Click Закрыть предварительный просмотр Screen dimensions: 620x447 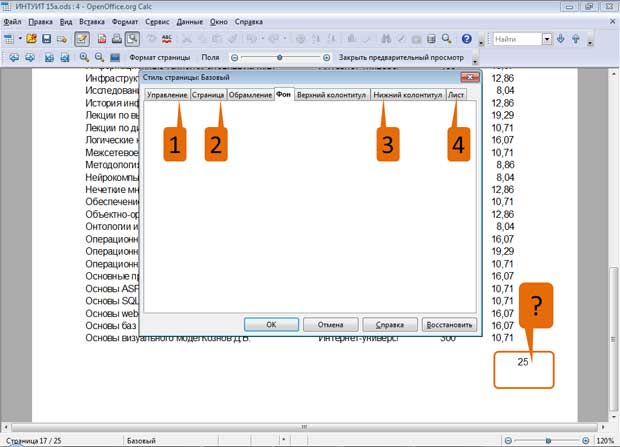tap(401, 57)
